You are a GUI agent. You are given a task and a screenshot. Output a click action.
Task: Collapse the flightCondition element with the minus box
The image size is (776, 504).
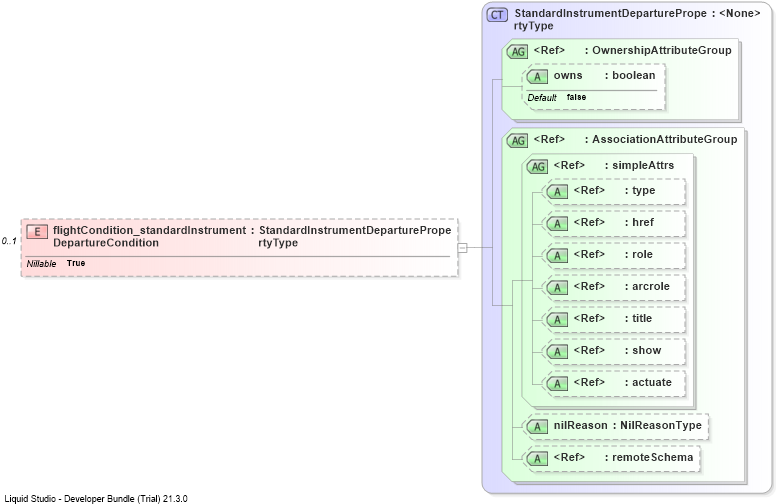click(x=462, y=248)
